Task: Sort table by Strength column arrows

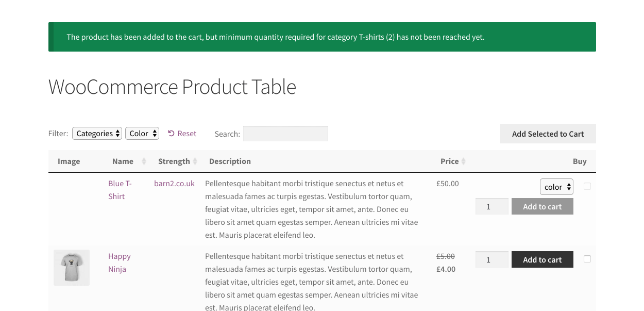Action: point(195,161)
